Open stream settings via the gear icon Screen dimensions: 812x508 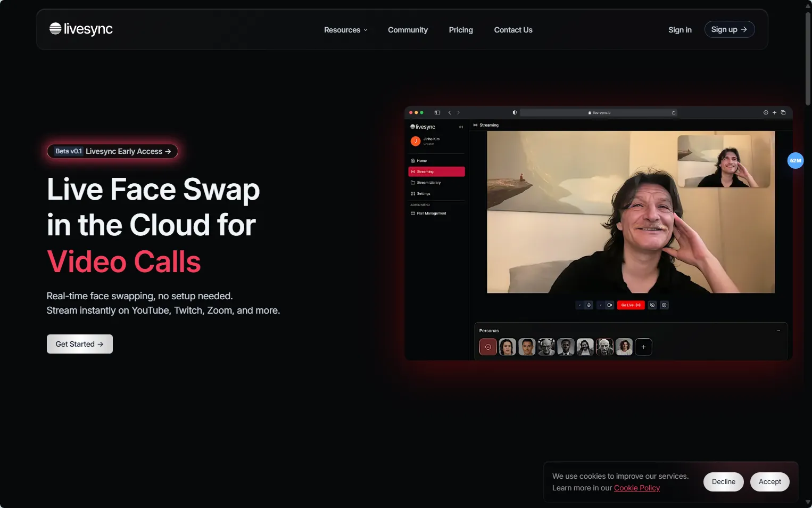664,305
